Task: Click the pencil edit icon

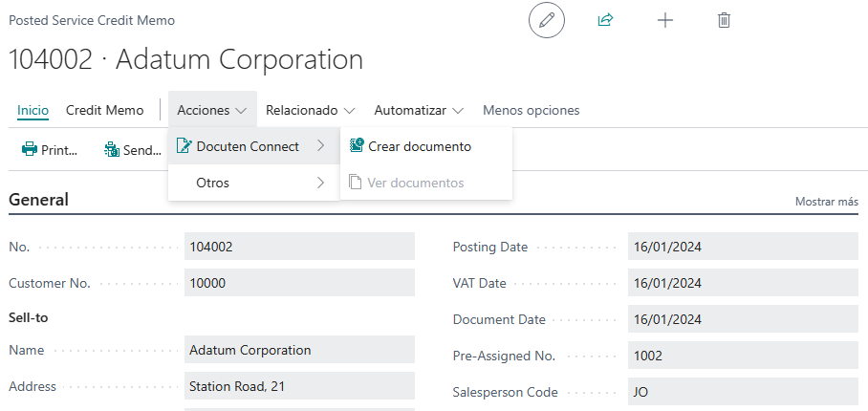Action: [547, 20]
